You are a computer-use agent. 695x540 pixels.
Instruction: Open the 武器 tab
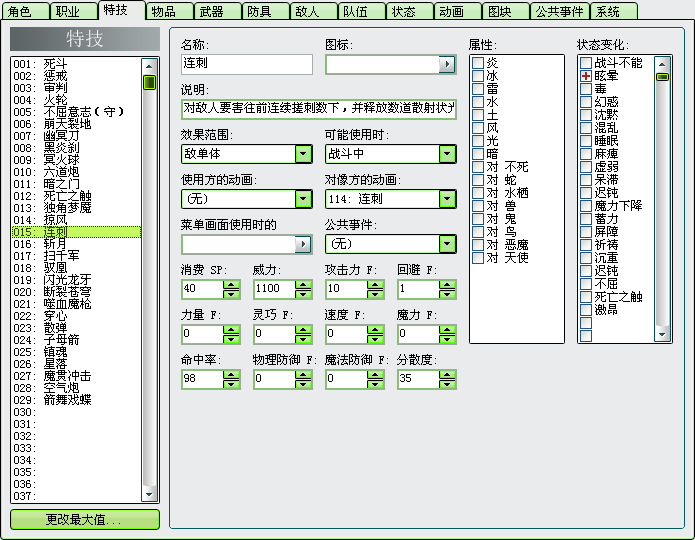pos(218,11)
